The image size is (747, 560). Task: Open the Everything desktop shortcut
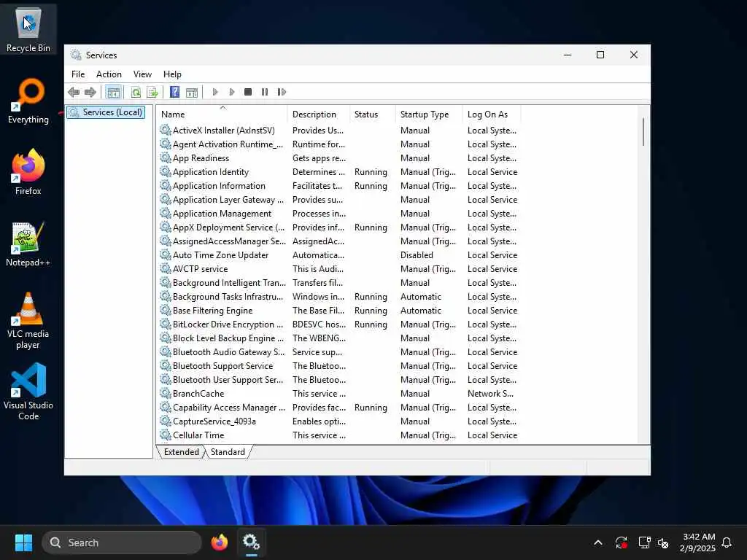pos(28,101)
